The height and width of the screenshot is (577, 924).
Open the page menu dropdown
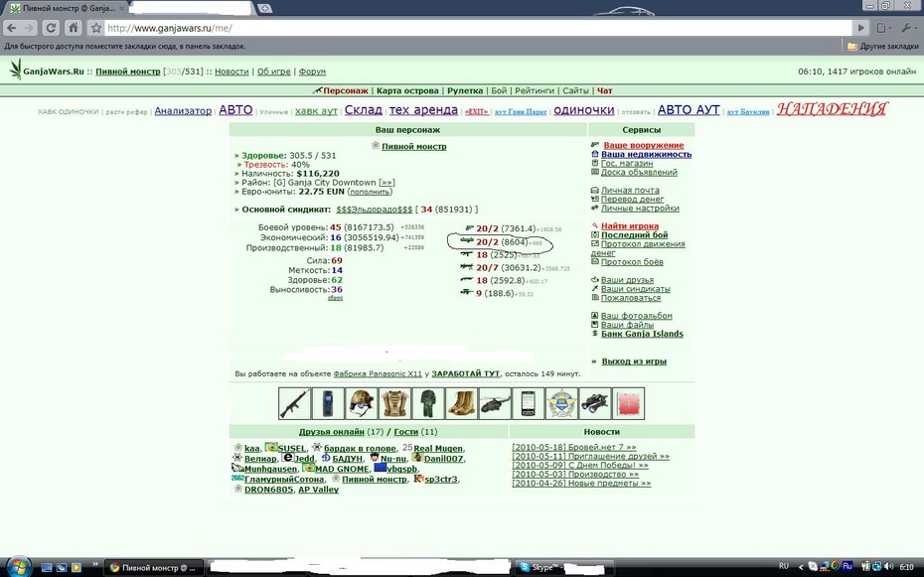point(884,28)
